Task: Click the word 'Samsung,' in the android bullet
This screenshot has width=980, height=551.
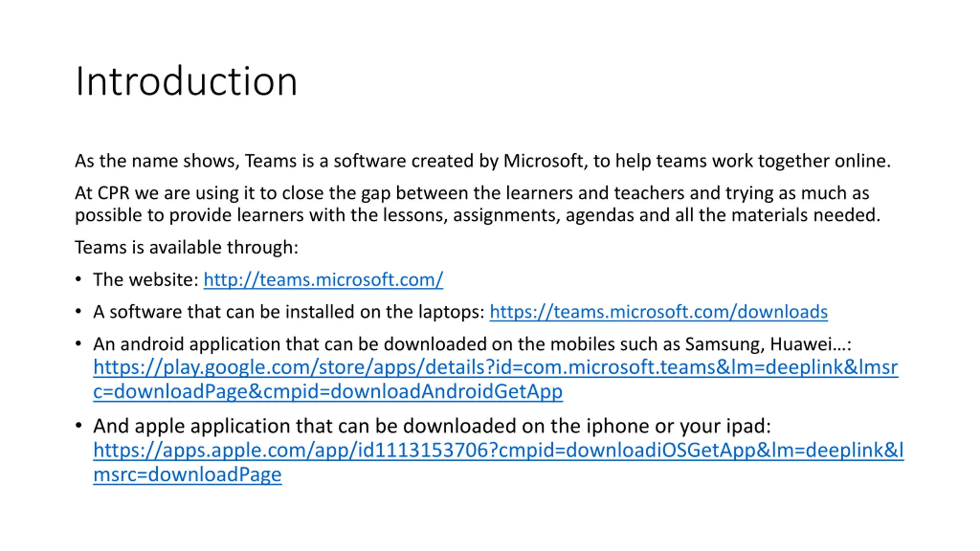Action: [x=725, y=344]
